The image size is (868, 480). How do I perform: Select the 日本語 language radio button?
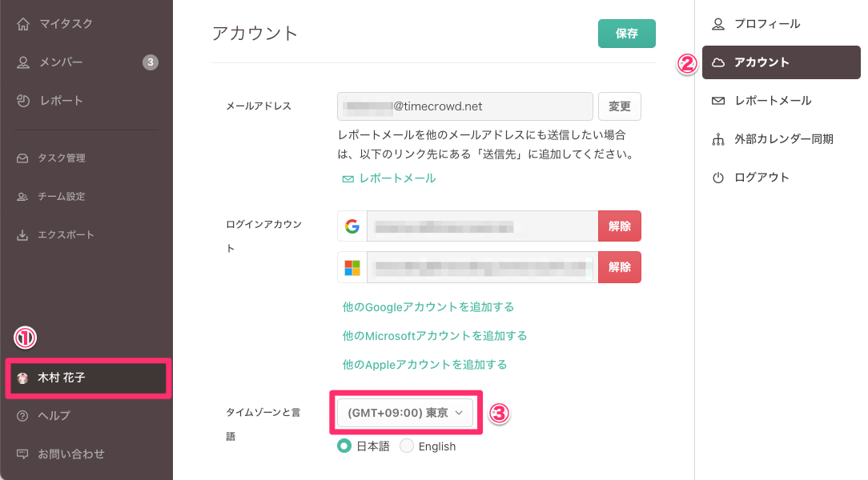pos(342,446)
